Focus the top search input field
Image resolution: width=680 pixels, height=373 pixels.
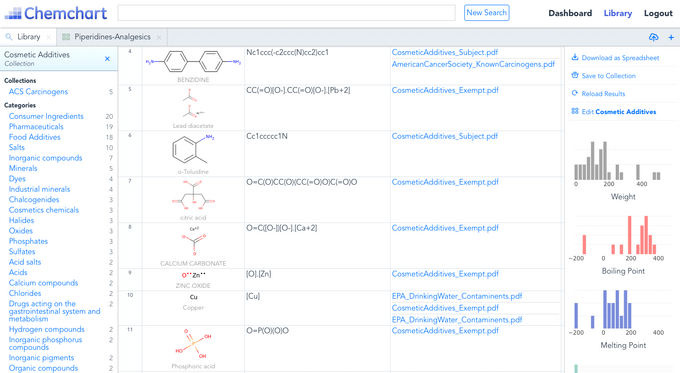(x=286, y=13)
